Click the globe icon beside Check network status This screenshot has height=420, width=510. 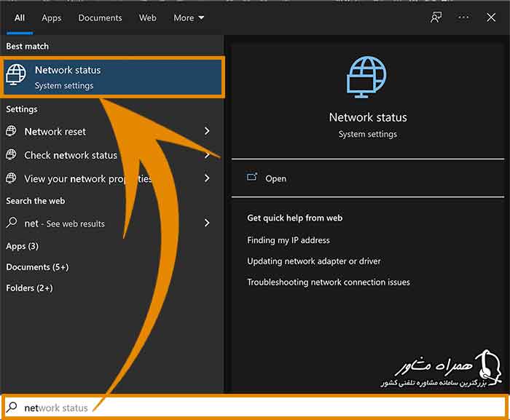pyautogui.click(x=11, y=154)
